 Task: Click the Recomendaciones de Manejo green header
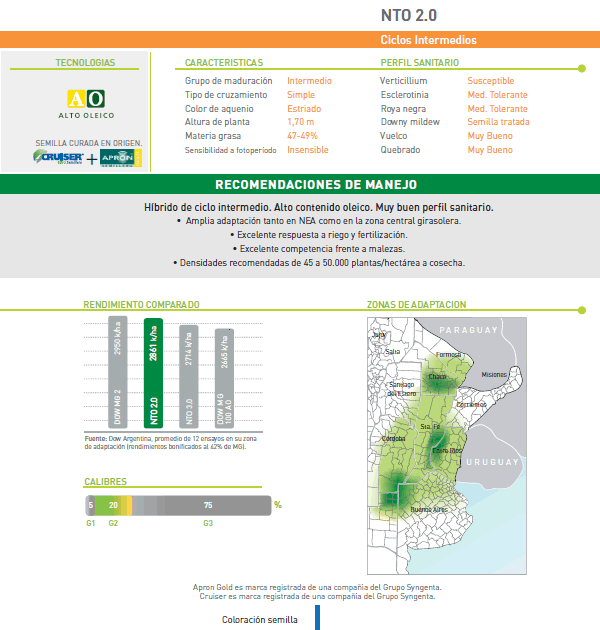click(300, 185)
